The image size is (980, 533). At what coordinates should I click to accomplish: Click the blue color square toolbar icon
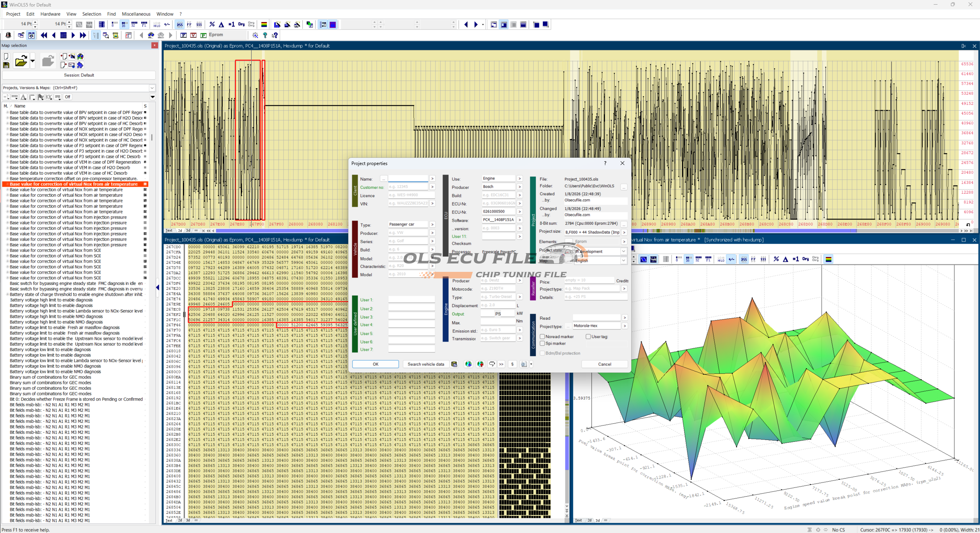(333, 25)
